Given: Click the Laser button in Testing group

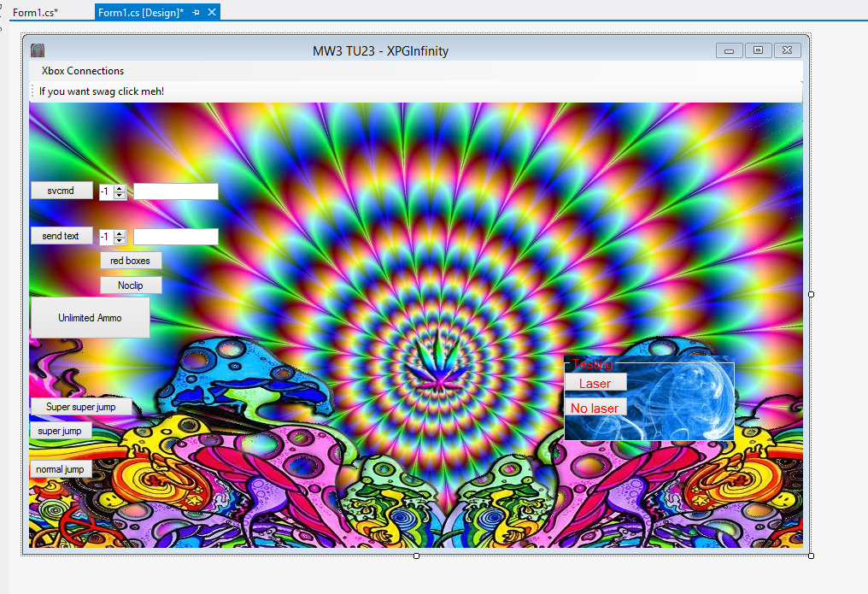Looking at the screenshot, I should (595, 383).
